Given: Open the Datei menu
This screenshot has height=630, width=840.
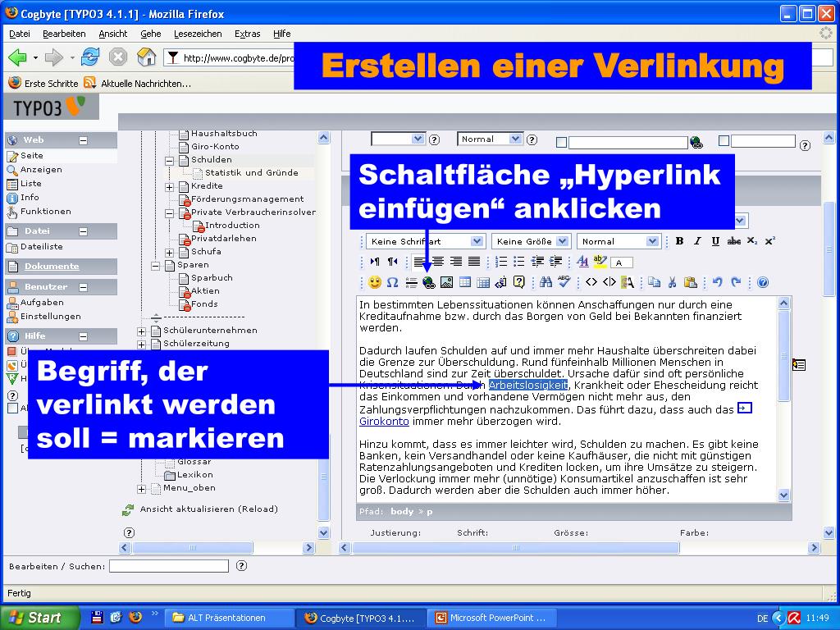Looking at the screenshot, I should 20,34.
